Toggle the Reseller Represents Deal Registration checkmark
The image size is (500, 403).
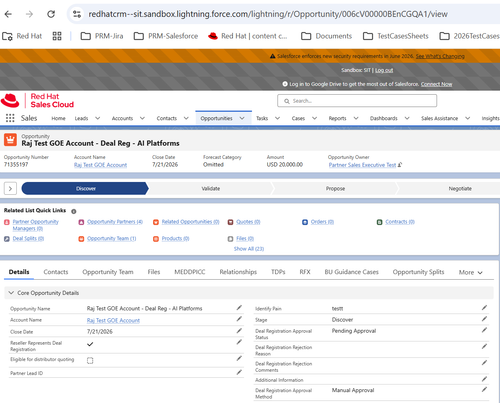pos(90,344)
